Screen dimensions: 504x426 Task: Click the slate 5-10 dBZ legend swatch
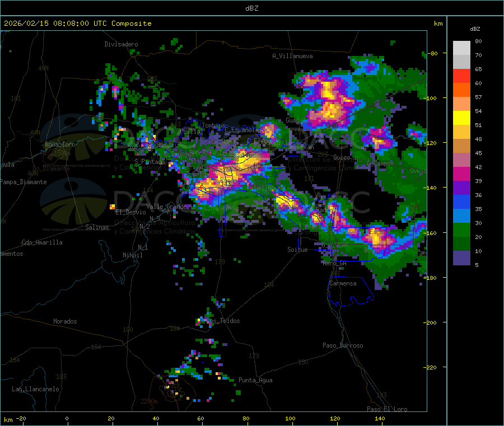click(461, 258)
